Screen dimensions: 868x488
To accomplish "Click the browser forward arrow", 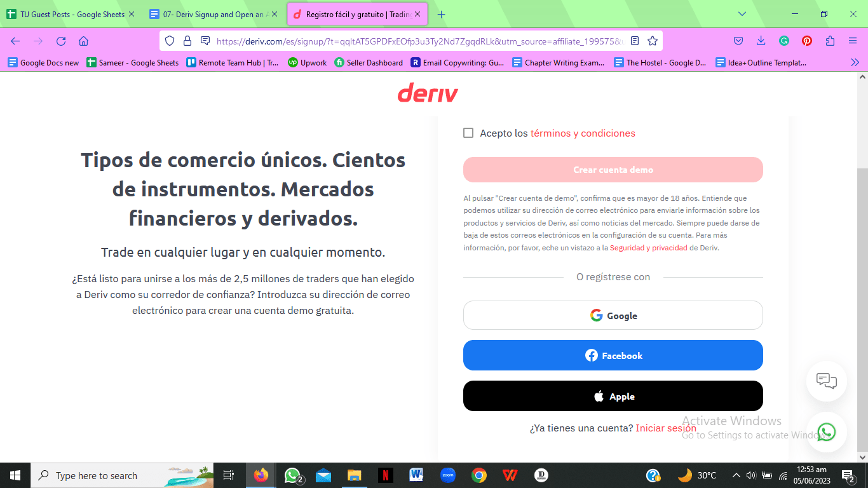I will point(38,41).
